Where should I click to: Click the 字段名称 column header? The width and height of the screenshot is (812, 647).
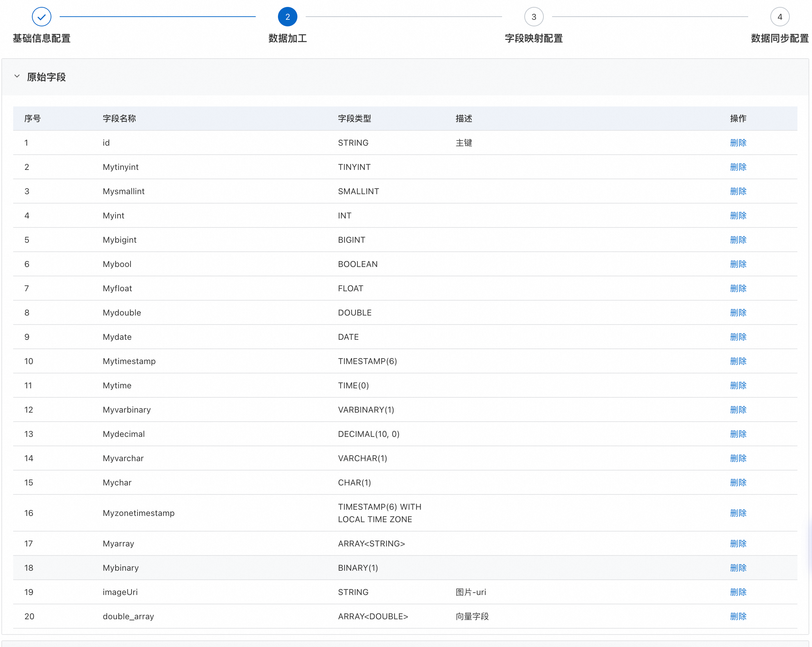119,119
